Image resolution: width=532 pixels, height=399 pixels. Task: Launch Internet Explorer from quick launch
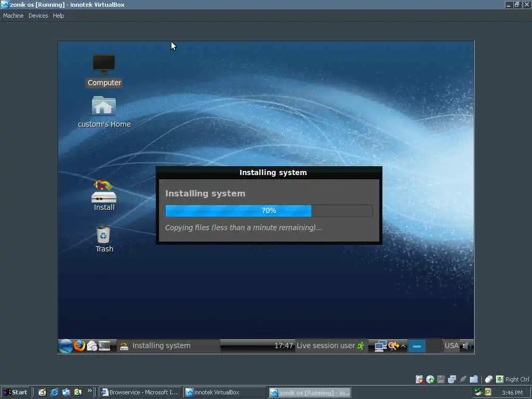click(54, 392)
